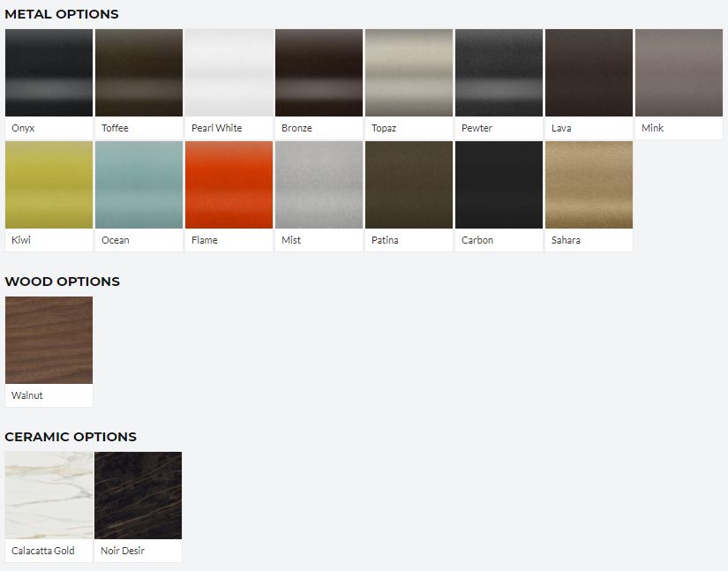This screenshot has width=728, height=571.
Task: Choose the Sahara gold finish
Action: pos(589,184)
